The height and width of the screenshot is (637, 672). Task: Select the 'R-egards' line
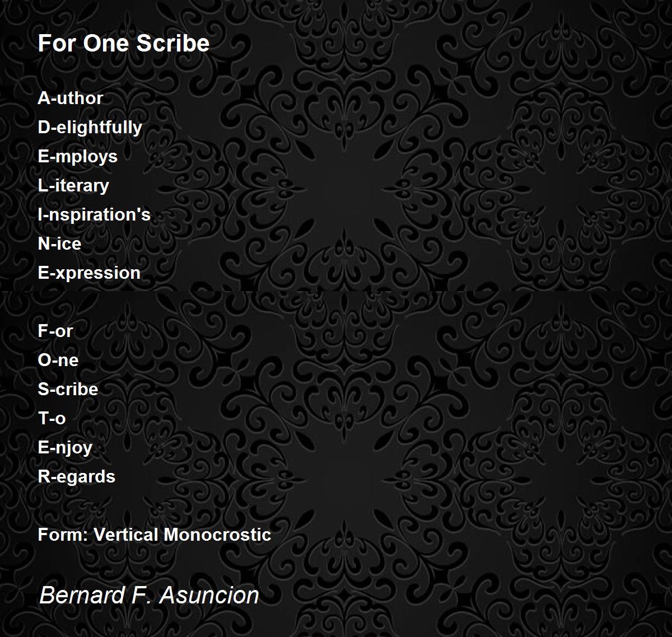click(x=77, y=477)
